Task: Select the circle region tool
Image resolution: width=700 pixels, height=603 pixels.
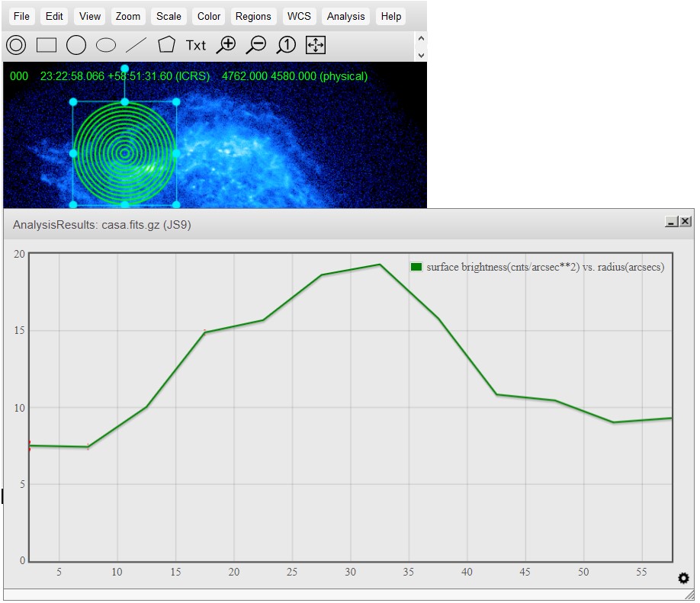Action: (x=76, y=45)
